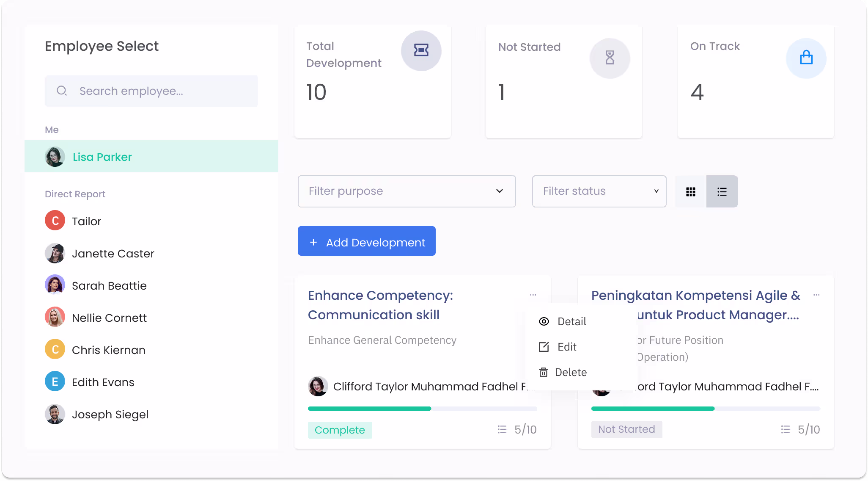868x481 pixels.
Task: Click progress bar on Peningkatan Kompetensi card
Action: (706, 409)
